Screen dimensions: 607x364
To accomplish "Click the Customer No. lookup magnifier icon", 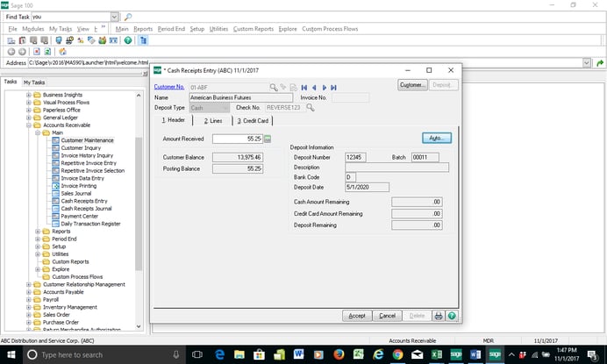I will [274, 87].
